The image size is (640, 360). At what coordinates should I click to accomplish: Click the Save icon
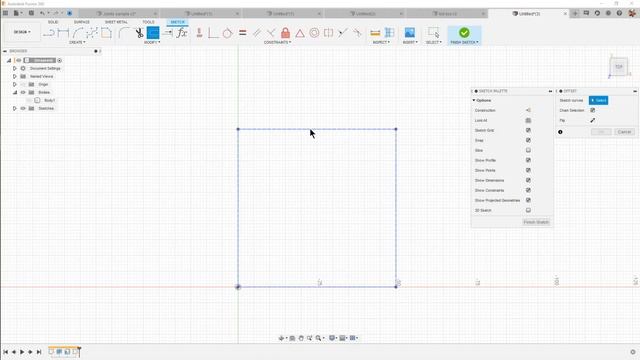click(x=31, y=13)
